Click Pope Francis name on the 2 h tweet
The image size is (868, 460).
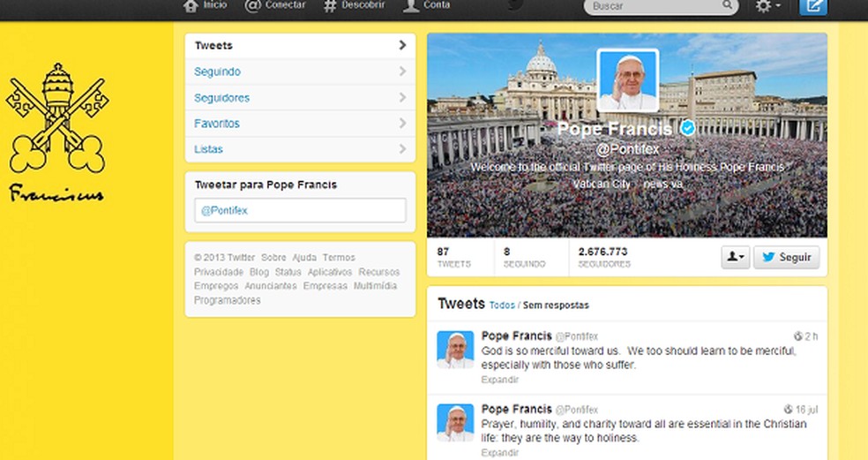tap(517, 336)
